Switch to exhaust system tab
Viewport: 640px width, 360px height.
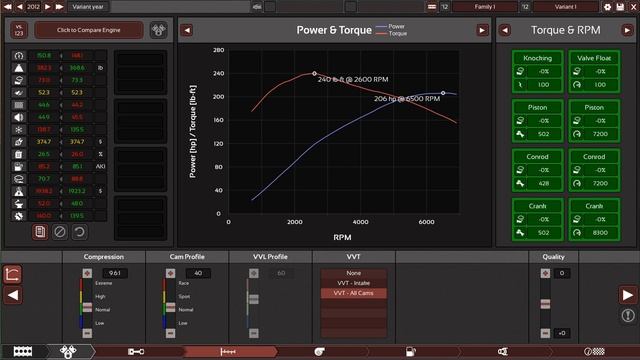click(x=503, y=351)
